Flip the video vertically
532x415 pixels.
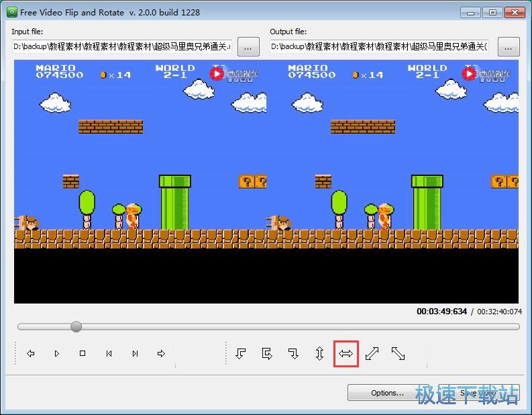319,353
